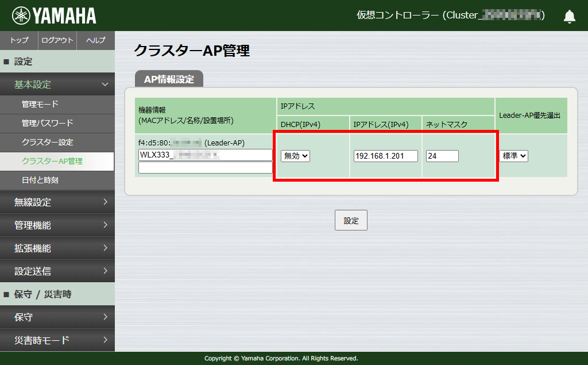This screenshot has width=588, height=365.
Task: Open the Leader-AP優先選出 標準 dropdown
Action: [x=514, y=156]
